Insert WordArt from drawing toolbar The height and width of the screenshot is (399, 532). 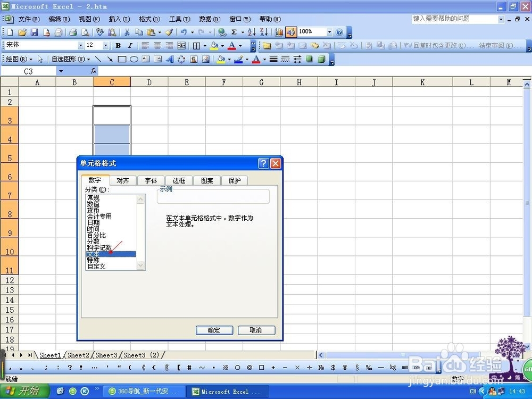pos(170,60)
